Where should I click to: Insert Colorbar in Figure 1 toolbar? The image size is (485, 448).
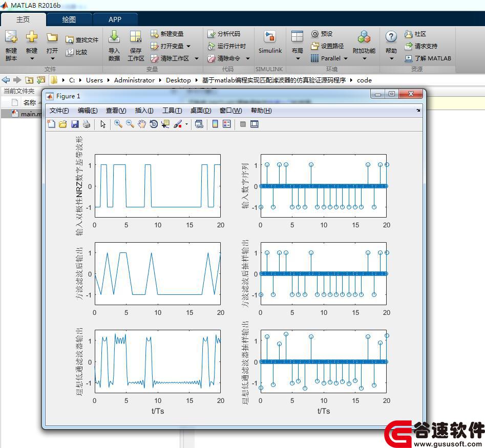(x=215, y=124)
